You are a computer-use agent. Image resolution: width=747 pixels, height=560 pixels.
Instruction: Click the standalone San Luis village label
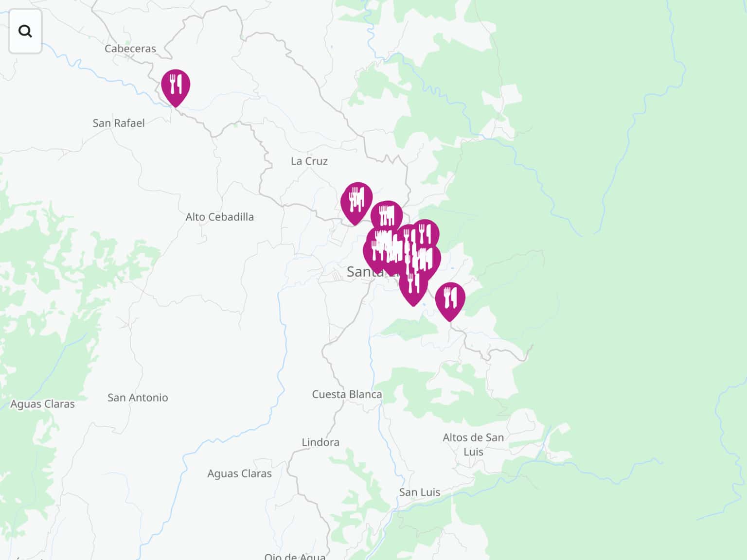point(420,492)
